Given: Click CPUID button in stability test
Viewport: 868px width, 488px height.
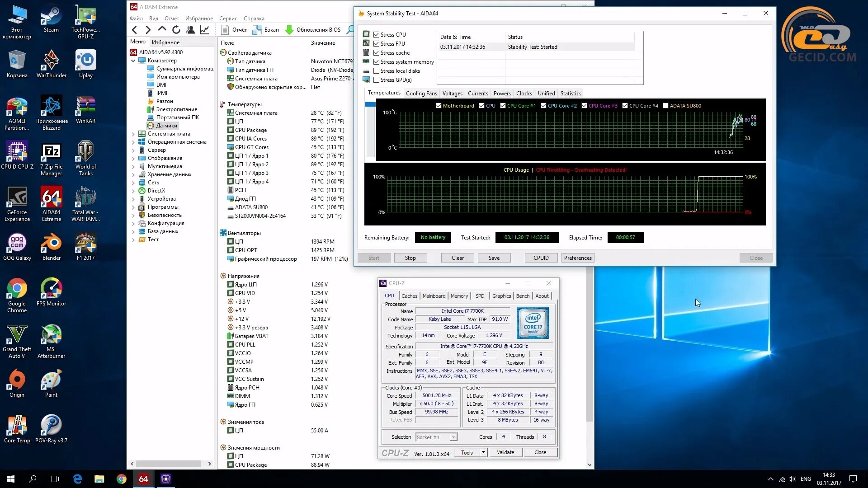Looking at the screenshot, I should tap(541, 258).
